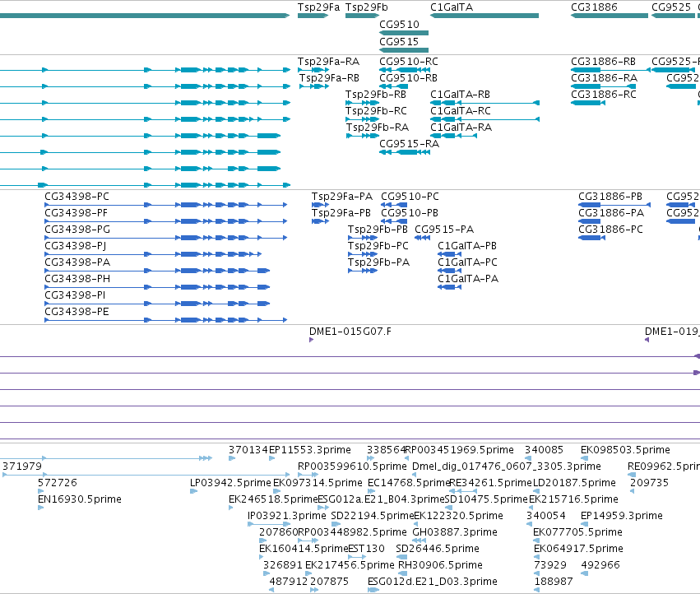This screenshot has width=700, height=594.
Task: Click the CG34398-PG protein label
Action: pos(77,230)
